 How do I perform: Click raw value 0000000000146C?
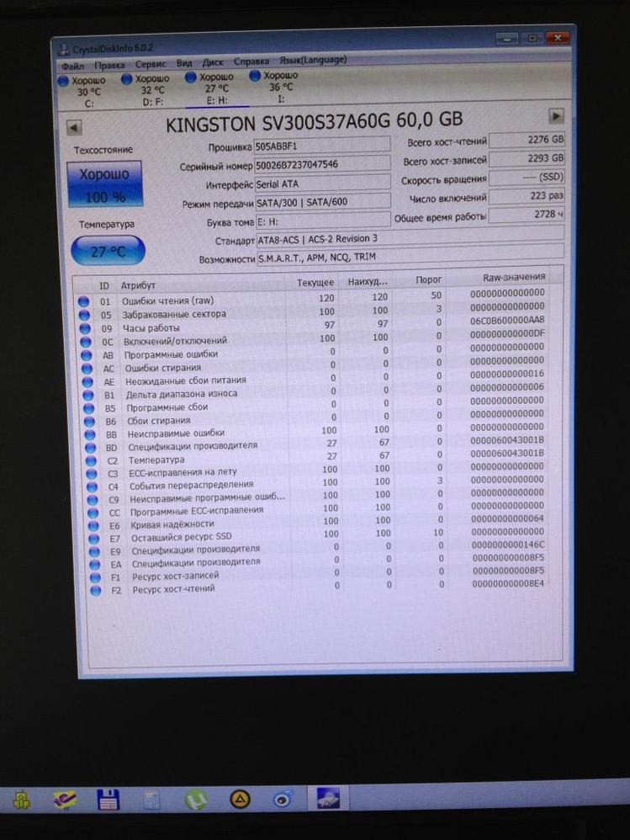point(508,545)
